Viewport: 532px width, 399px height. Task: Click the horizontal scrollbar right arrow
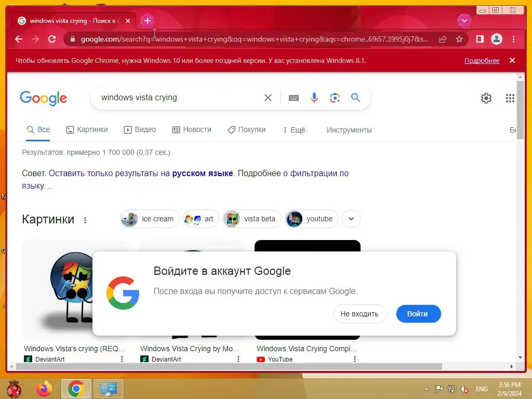[x=512, y=366]
